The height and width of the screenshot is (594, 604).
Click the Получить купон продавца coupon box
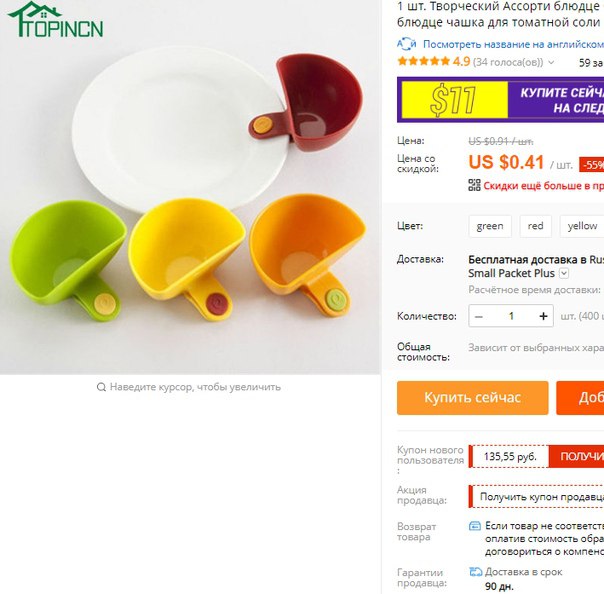click(x=536, y=497)
